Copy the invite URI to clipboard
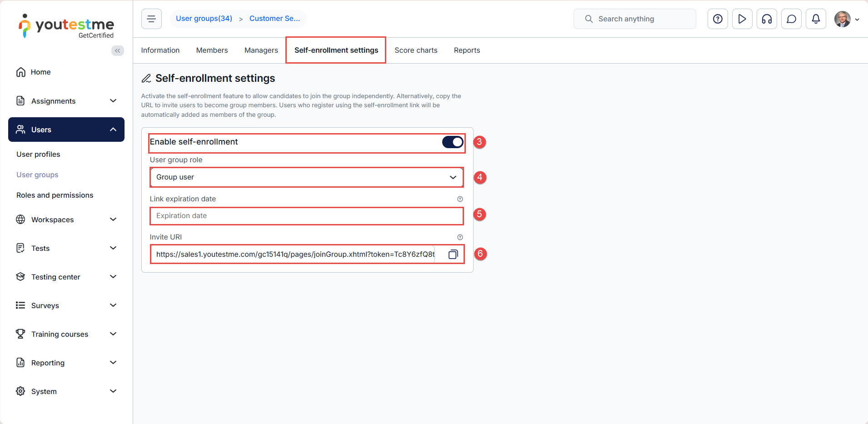Viewport: 868px width, 424px height. pyautogui.click(x=453, y=254)
